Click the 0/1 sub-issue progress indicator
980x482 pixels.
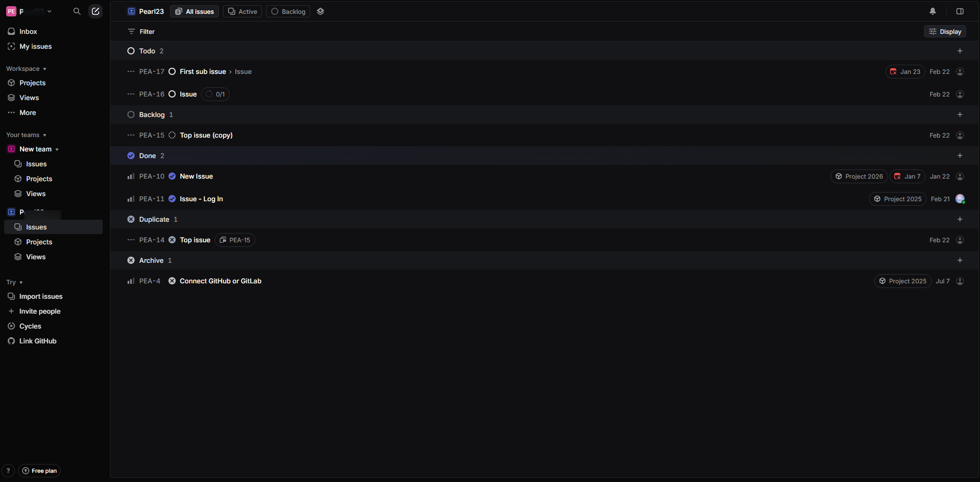(215, 94)
